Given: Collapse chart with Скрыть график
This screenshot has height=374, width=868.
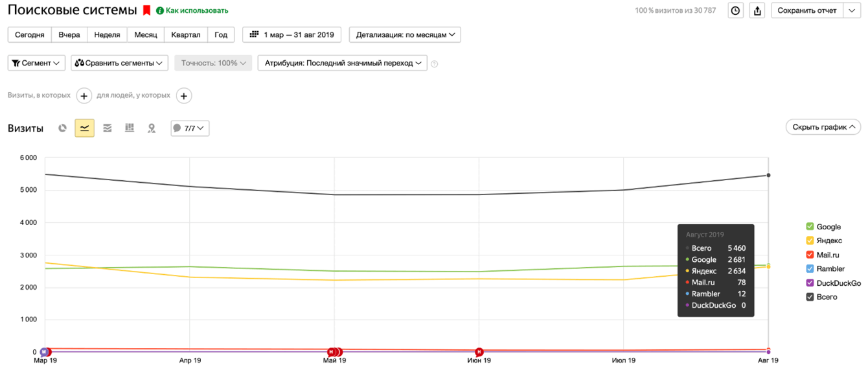Looking at the screenshot, I should click(x=823, y=127).
